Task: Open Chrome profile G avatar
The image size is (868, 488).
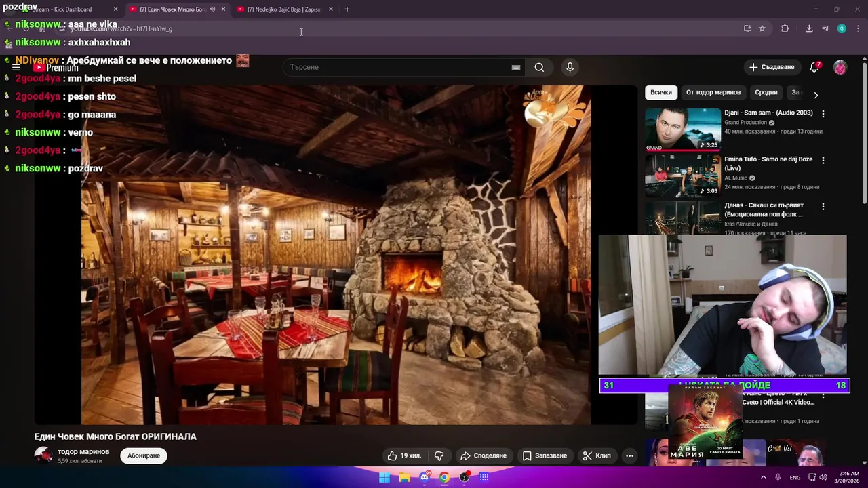Action: [842, 28]
